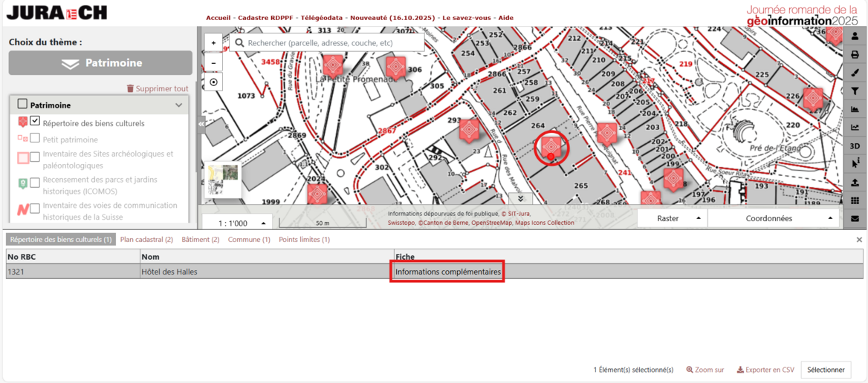Click the basemap thumbnail on the map

pyautogui.click(x=222, y=179)
